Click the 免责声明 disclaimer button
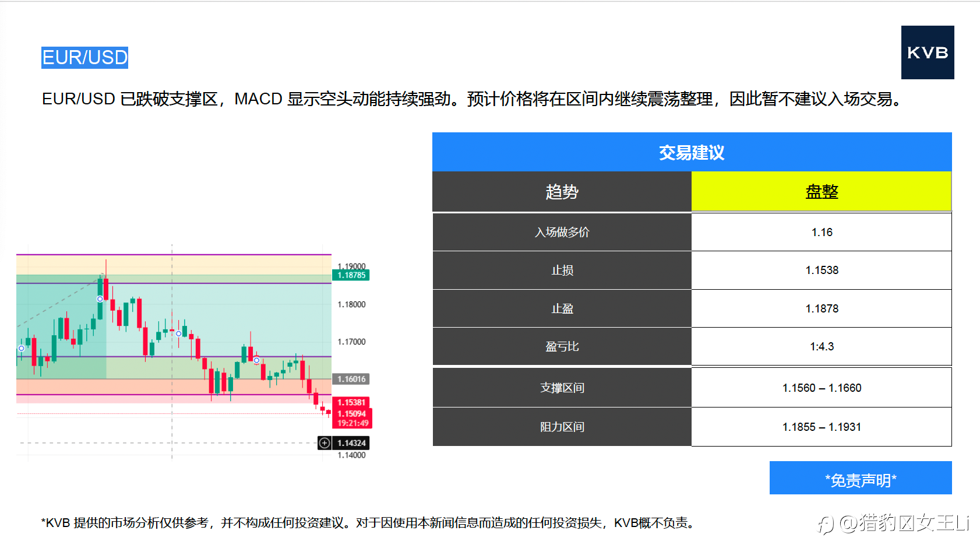 (x=861, y=478)
